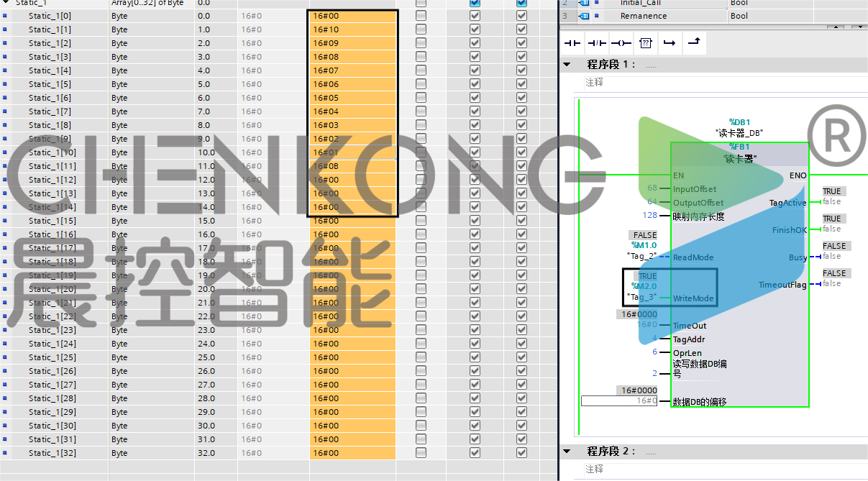
Task: Click the 注释 comment field of 程序段 1
Action: pyautogui.click(x=725, y=83)
